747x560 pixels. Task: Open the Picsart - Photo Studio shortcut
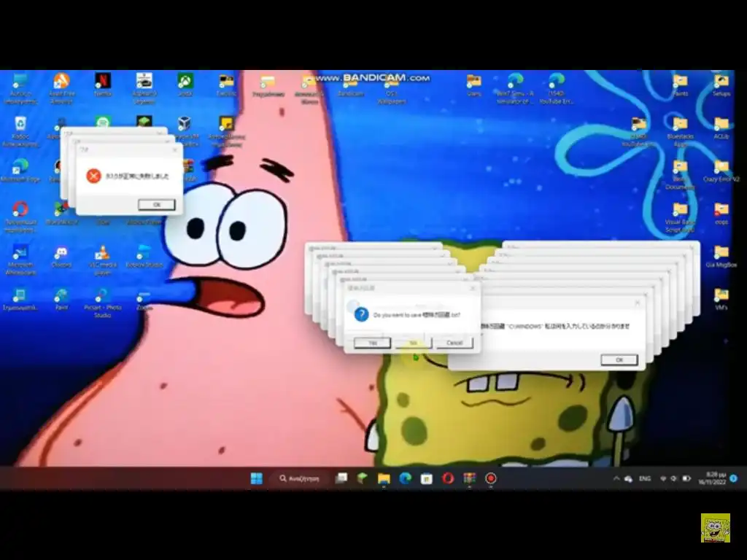tap(102, 303)
